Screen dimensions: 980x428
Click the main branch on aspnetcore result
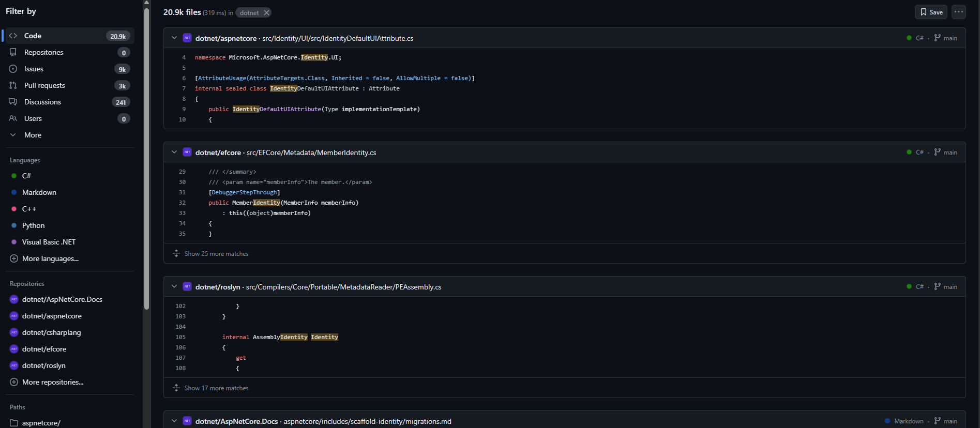pos(946,38)
